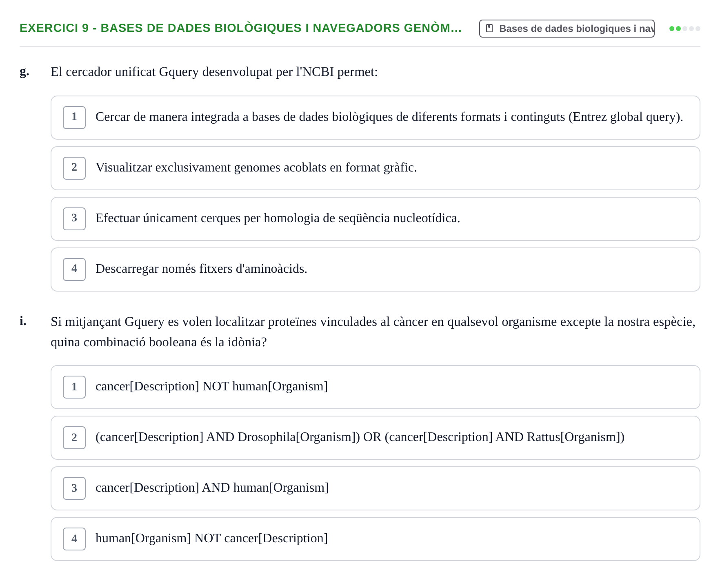Select the Drosophila OR Rattus boolean answer
The width and height of the screenshot is (720, 588).
(375, 438)
